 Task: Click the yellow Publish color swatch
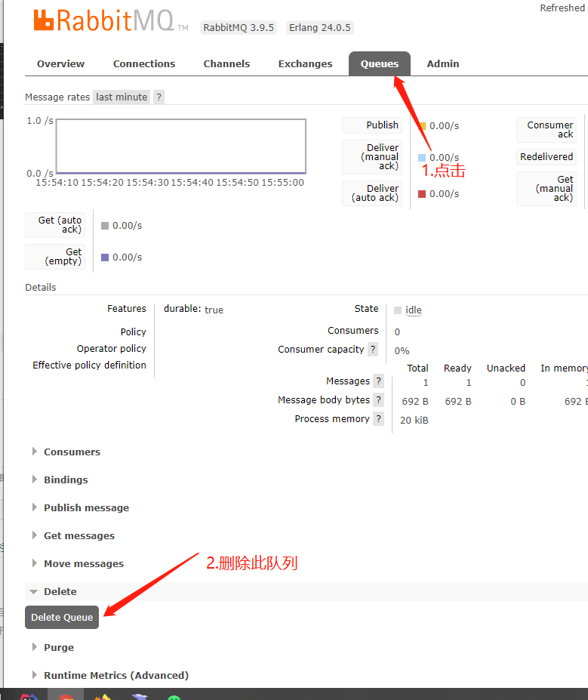[422, 126]
